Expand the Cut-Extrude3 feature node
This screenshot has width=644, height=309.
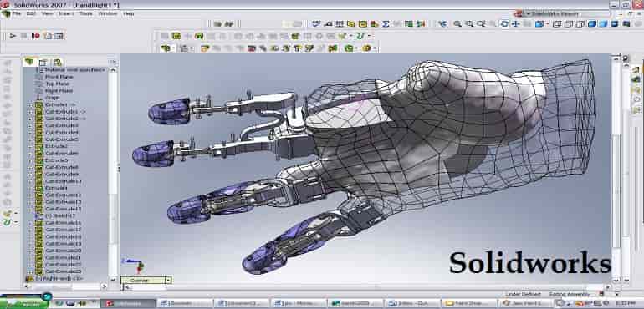[x=30, y=125]
